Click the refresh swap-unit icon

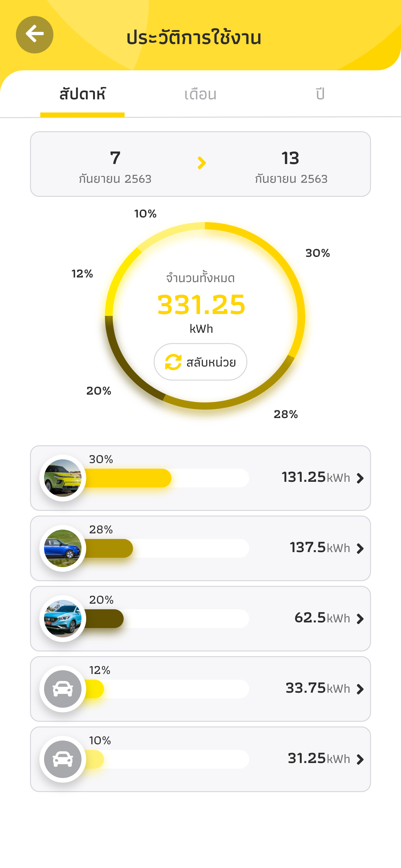(173, 362)
